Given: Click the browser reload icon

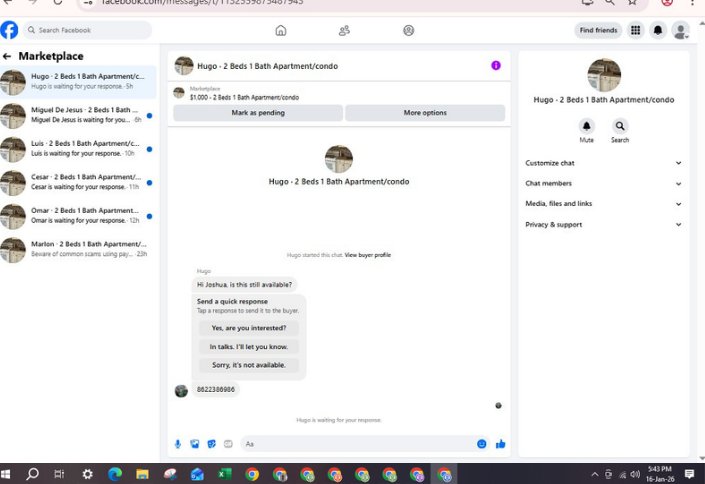Looking at the screenshot, I should (58, 2).
